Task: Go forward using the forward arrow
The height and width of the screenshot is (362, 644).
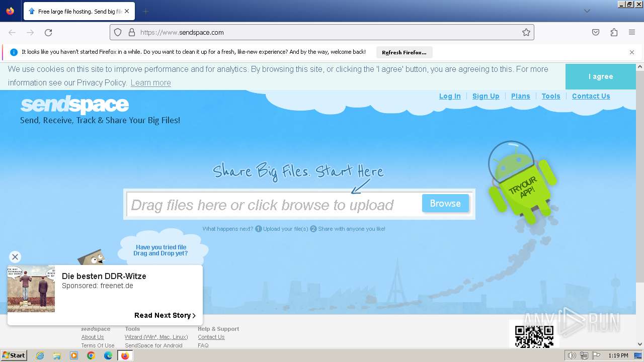Action: 30,32
